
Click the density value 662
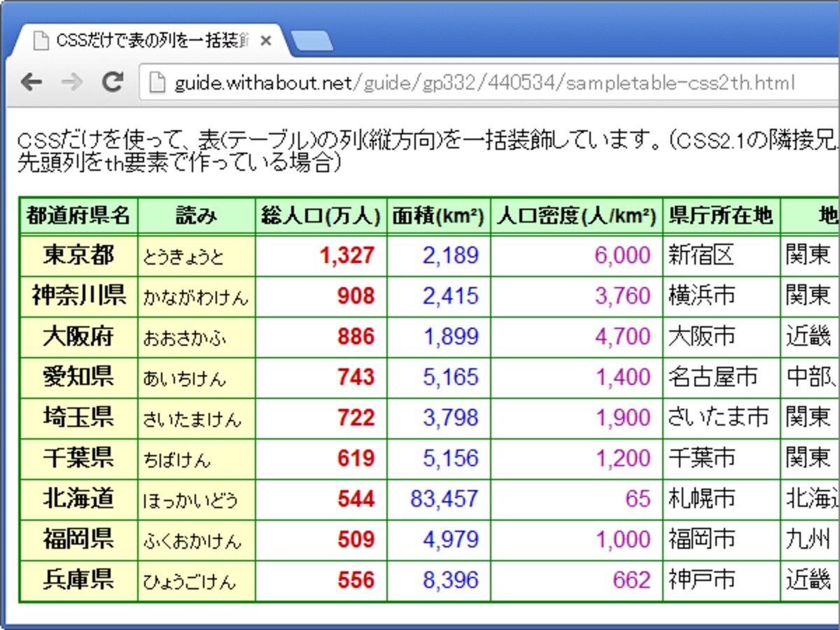[632, 580]
